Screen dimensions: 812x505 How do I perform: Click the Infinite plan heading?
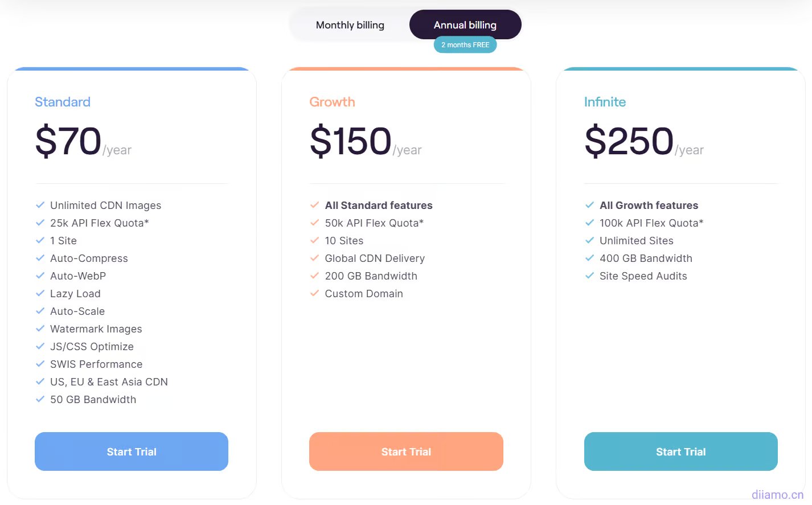coord(605,102)
